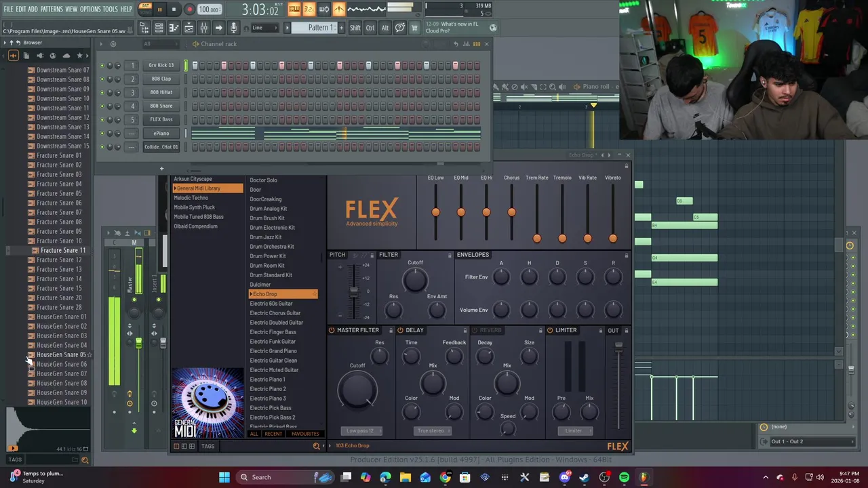Add new pattern with plus button
868x488 pixels.
[x=342, y=28]
